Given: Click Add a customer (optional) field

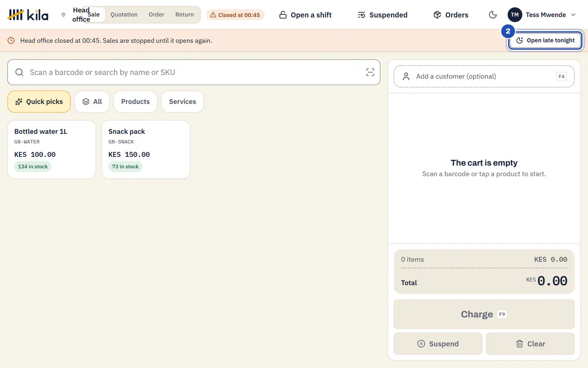Looking at the screenshot, I should (x=484, y=76).
